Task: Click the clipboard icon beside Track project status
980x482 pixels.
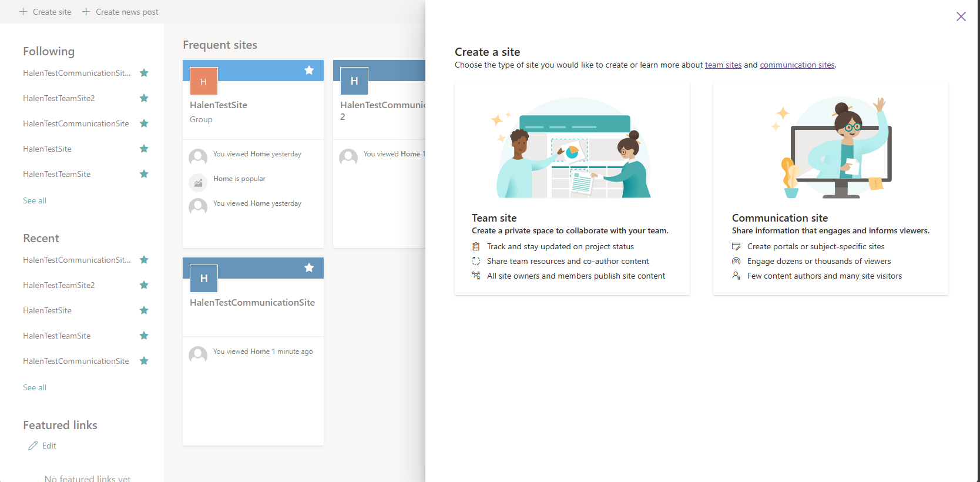Action: pyautogui.click(x=476, y=246)
